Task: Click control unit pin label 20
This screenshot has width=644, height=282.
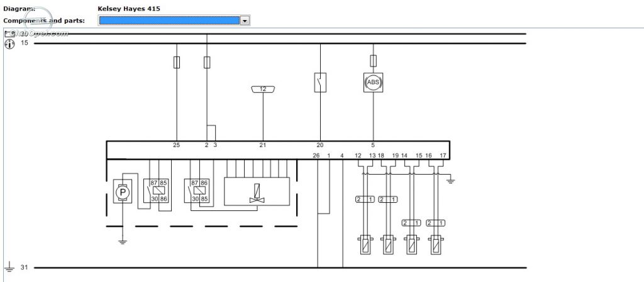Action: pyautogui.click(x=320, y=145)
